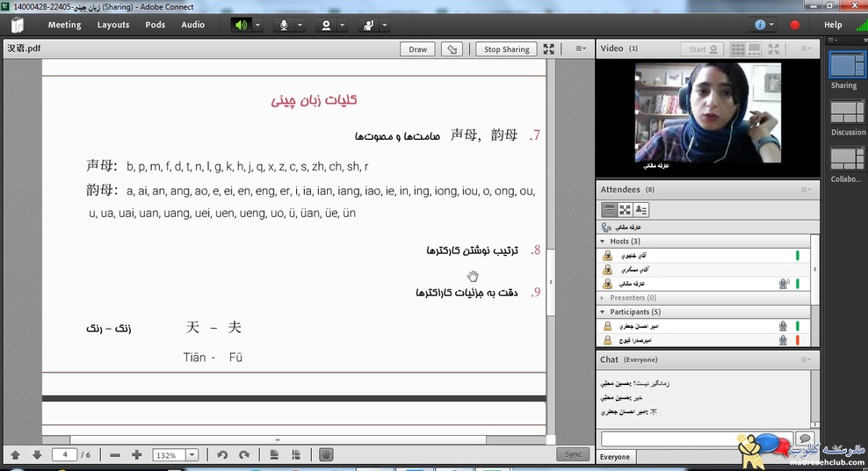Expand microphone options dropdown arrow

coord(300,25)
